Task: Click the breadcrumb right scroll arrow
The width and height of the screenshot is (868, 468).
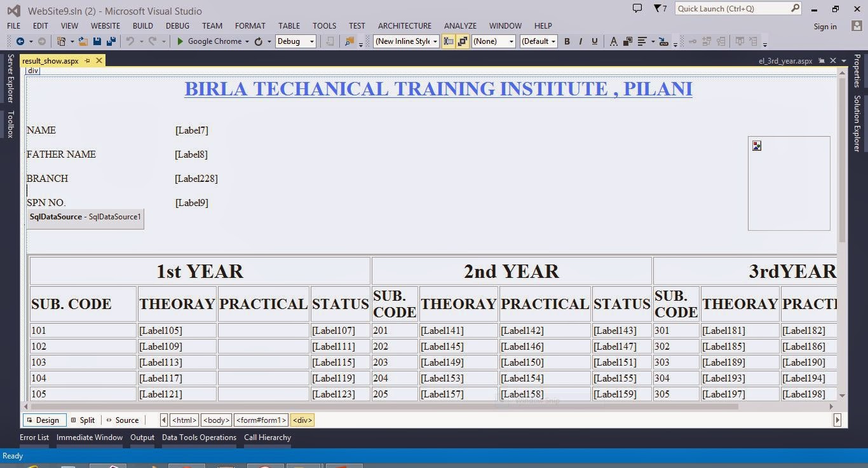Action: pyautogui.click(x=837, y=420)
